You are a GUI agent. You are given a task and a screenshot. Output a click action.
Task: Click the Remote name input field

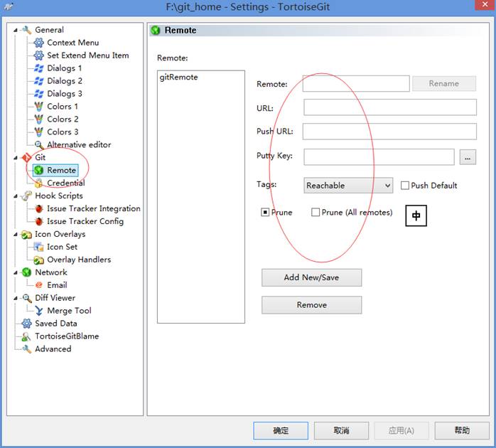point(356,84)
